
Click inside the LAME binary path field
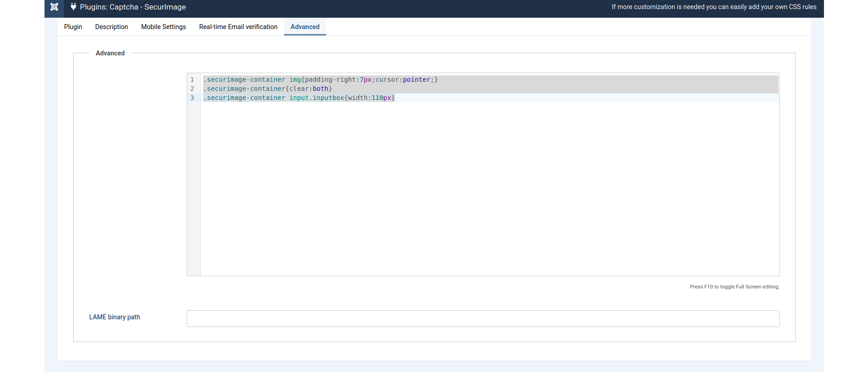tap(483, 318)
